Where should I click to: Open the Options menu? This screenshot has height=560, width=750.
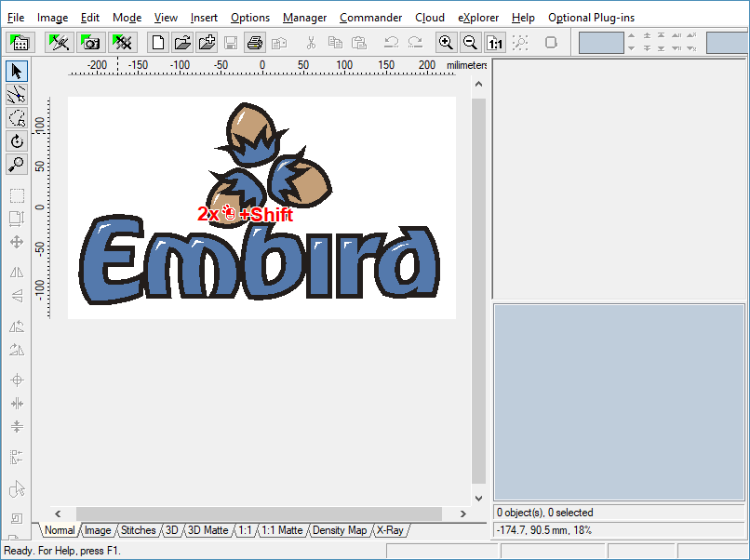(x=250, y=18)
